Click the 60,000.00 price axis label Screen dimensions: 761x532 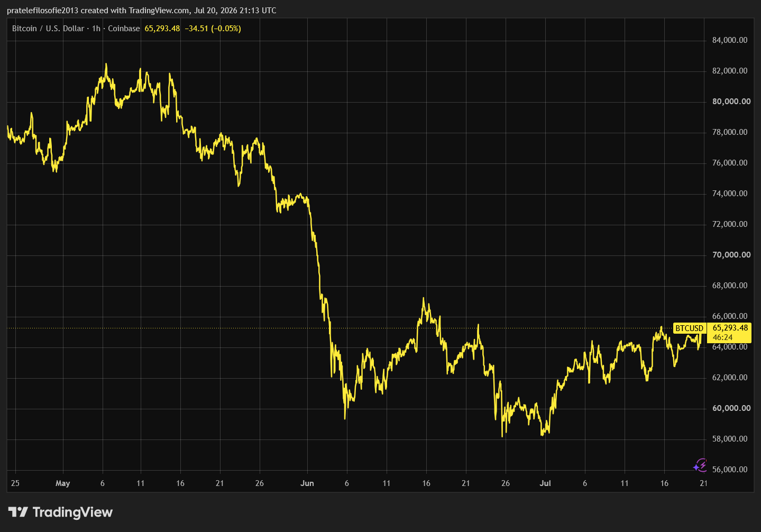click(731, 408)
